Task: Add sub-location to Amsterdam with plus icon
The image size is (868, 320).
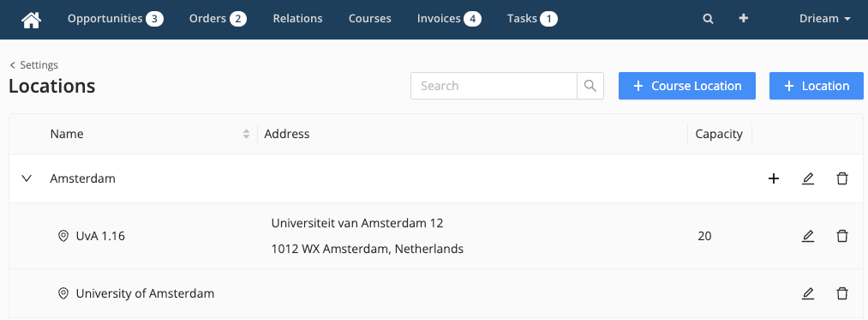Action: pyautogui.click(x=774, y=178)
